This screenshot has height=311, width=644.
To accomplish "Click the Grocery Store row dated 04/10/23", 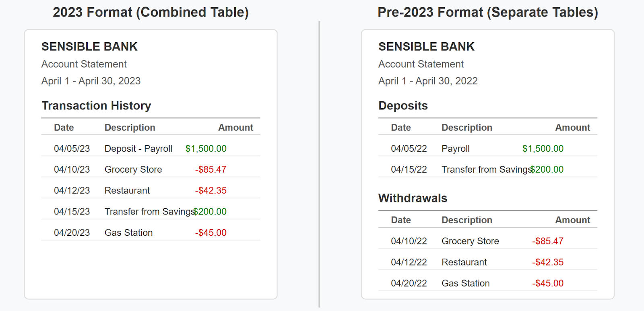I will (x=151, y=169).
